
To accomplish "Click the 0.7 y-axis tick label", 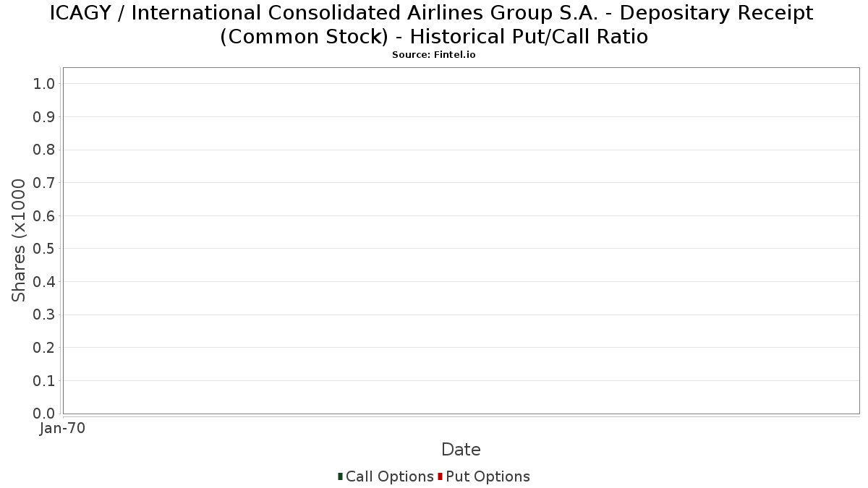I will click(x=44, y=183).
